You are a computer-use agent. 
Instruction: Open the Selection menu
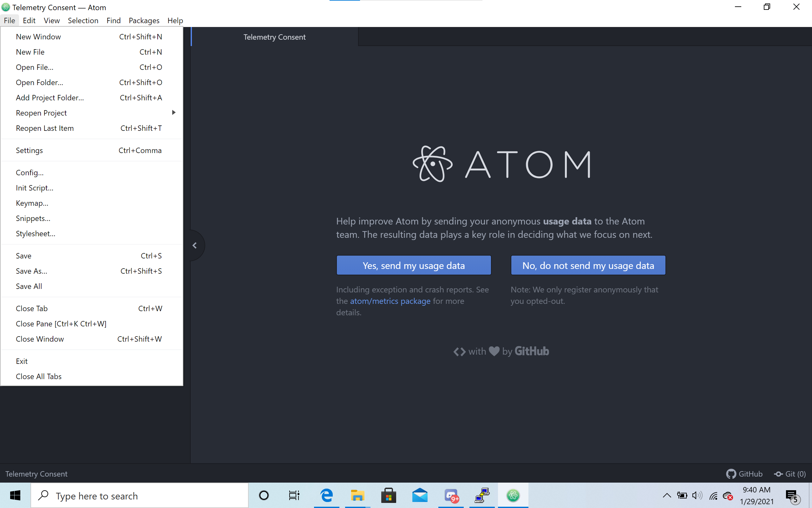click(x=83, y=21)
